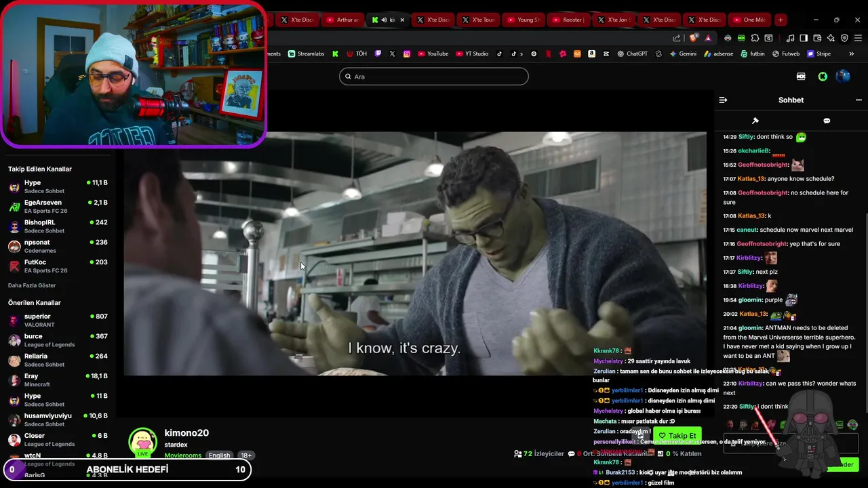Open FutKoc channel in sidebar

(58, 266)
